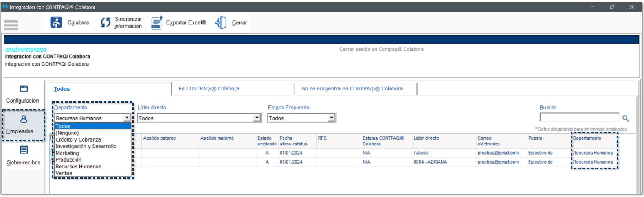This screenshot has width=644, height=197.
Task: Click the Exportar Excel icon
Action: click(157, 22)
